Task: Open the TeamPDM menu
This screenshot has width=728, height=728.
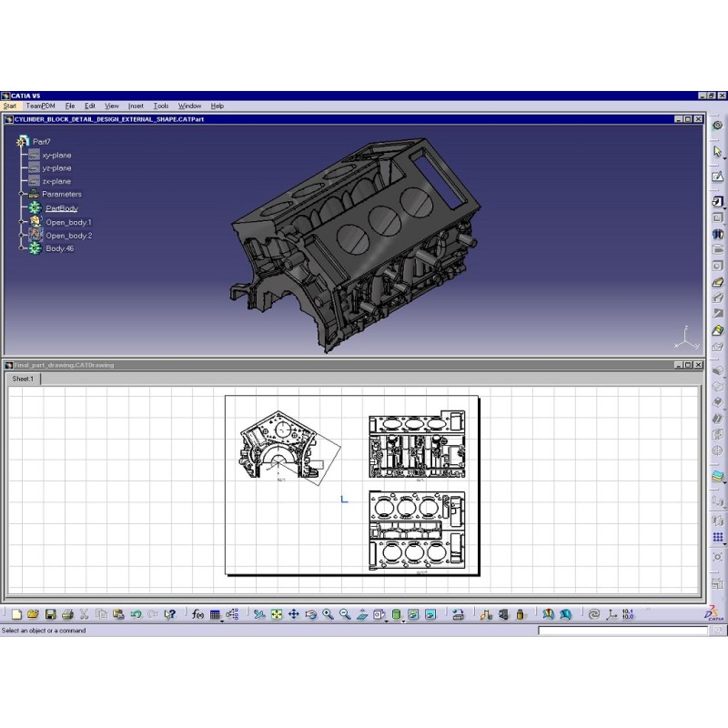Action: [x=40, y=106]
